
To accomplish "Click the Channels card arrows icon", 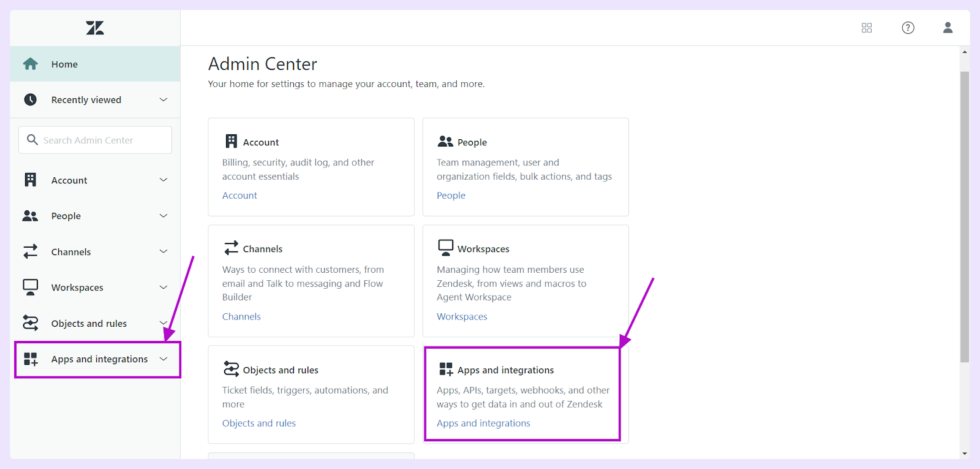I will [x=231, y=248].
